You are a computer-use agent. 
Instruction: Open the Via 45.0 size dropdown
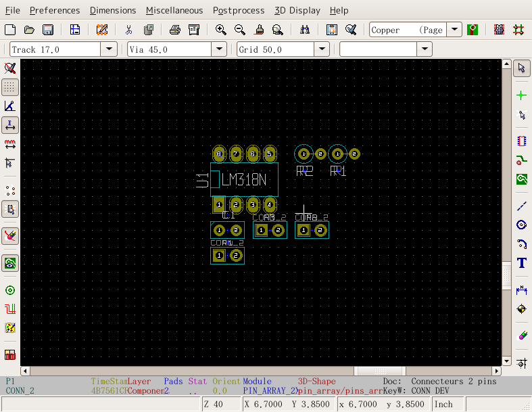click(218, 49)
